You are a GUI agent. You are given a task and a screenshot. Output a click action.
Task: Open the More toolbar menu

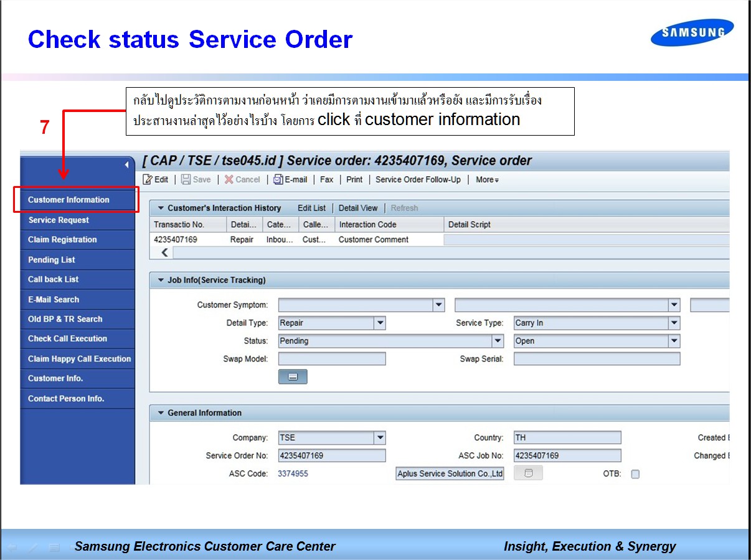tap(488, 179)
